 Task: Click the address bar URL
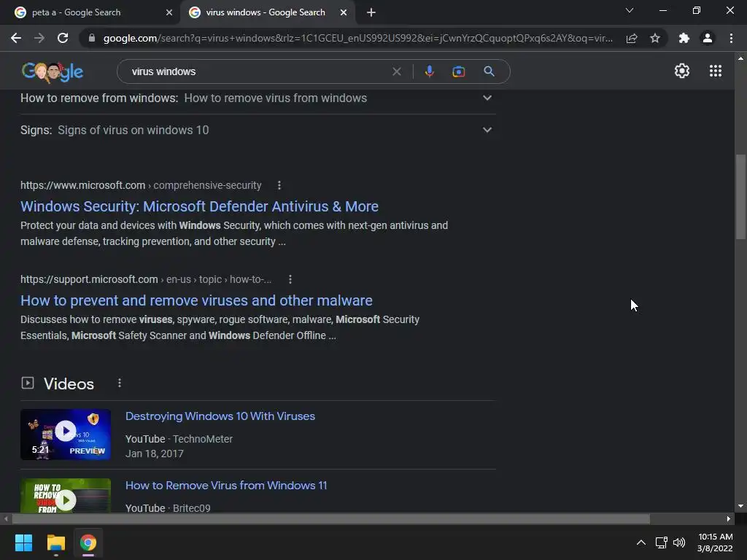pos(357,38)
